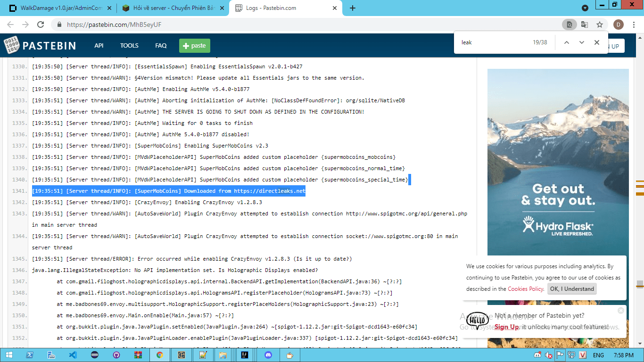This screenshot has width=644, height=362.
Task: Open the TOOLS menu item
Action: (x=129, y=46)
